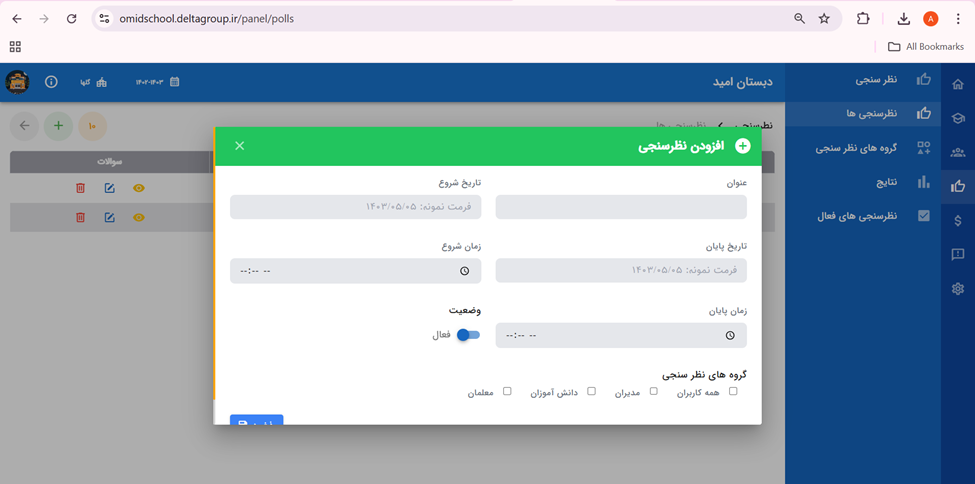The height and width of the screenshot is (484, 975).
Task: Open the browser profile avatar A
Action: pyautogui.click(x=930, y=19)
